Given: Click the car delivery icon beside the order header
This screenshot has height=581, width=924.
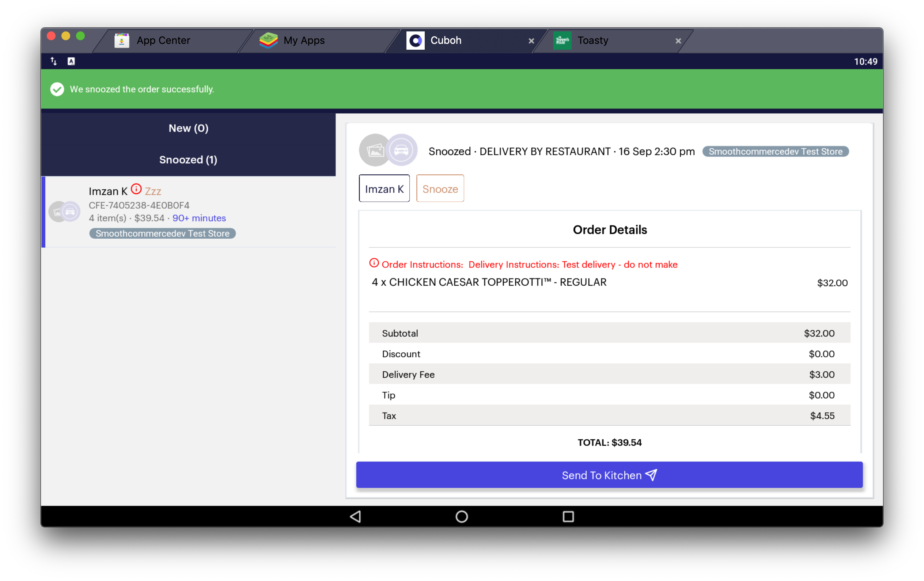Looking at the screenshot, I should [x=401, y=150].
